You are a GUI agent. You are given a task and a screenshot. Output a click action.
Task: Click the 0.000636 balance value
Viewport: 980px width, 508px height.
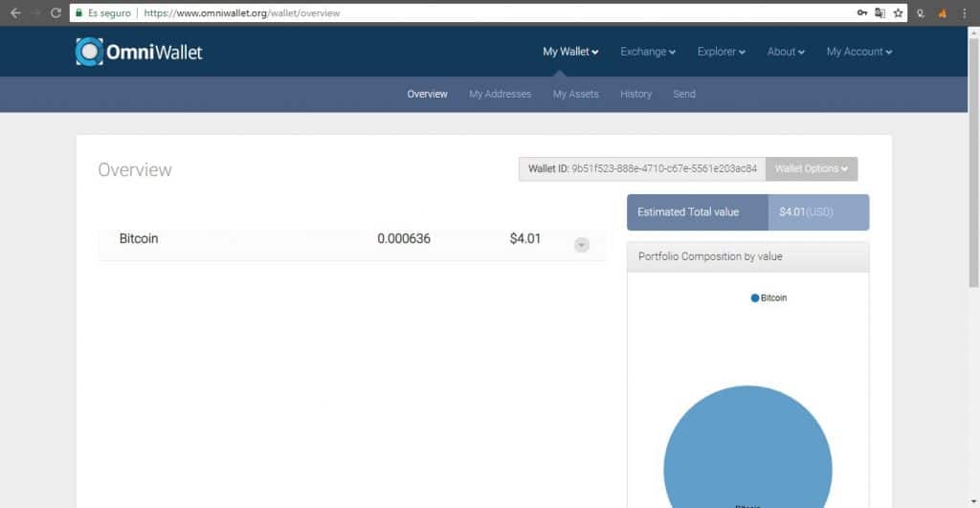(x=404, y=238)
